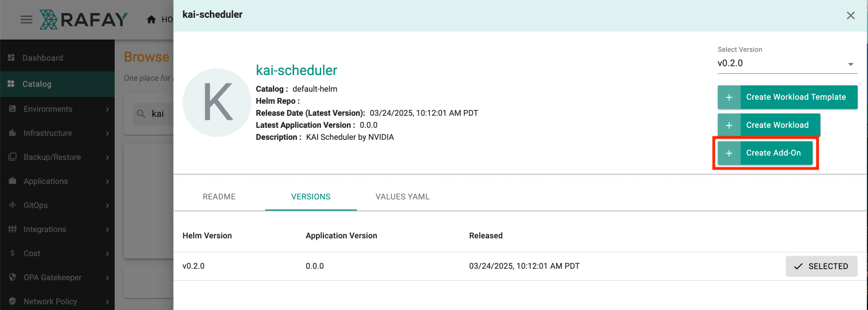The width and height of the screenshot is (868, 310).
Task: Click the Environments sidebar icon
Action: pos(12,109)
